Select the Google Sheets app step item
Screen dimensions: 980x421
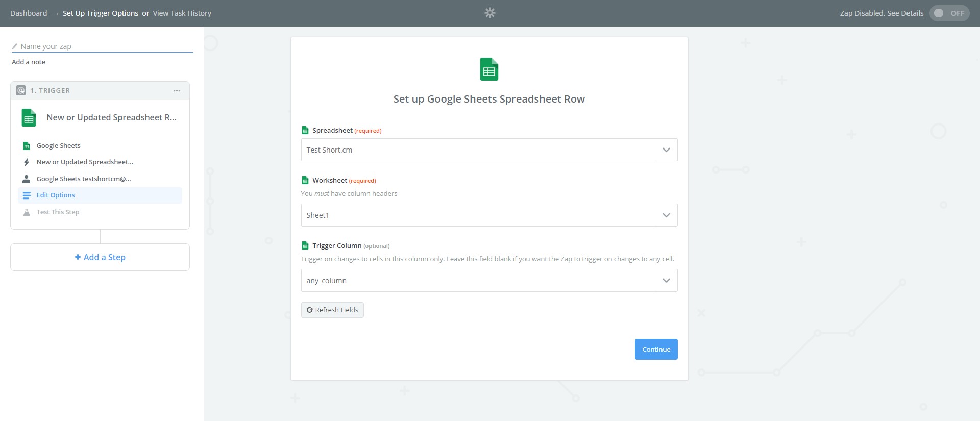coord(58,146)
